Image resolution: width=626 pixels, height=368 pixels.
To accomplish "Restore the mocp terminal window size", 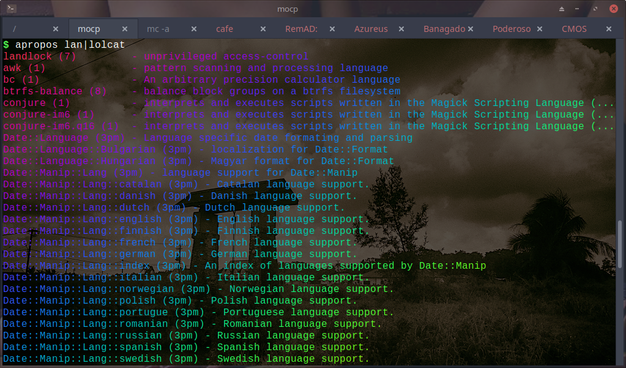I will (x=595, y=9).
